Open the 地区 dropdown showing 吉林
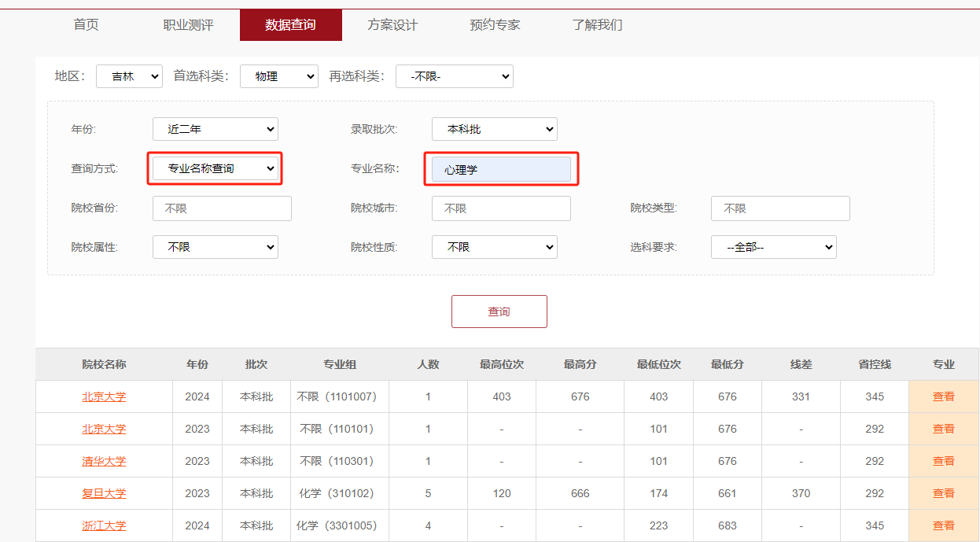Viewport: 980px width, 542px height. point(129,76)
